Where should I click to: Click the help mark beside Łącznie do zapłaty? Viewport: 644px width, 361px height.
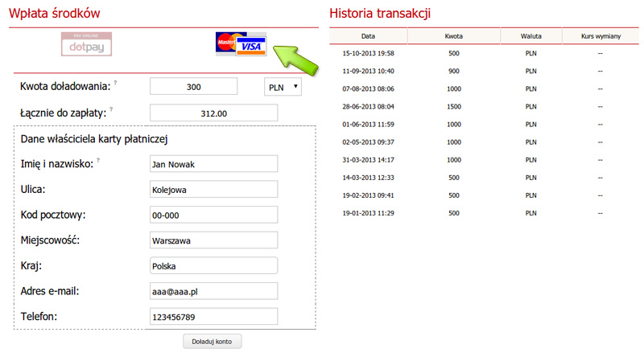point(111,109)
